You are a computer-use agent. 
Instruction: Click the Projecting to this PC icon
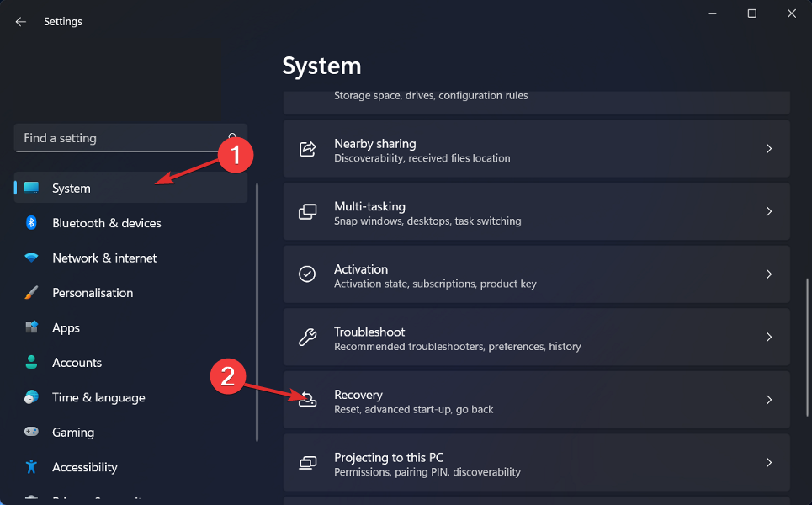pos(308,463)
